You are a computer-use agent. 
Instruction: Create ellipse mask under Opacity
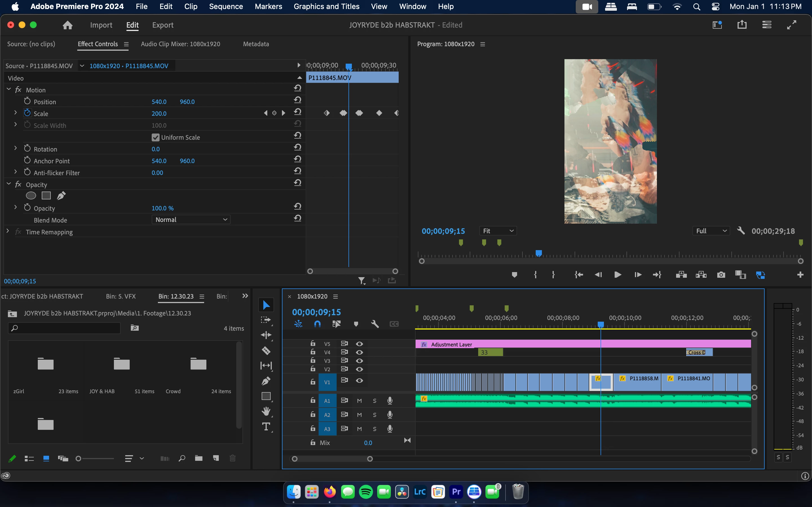click(31, 196)
